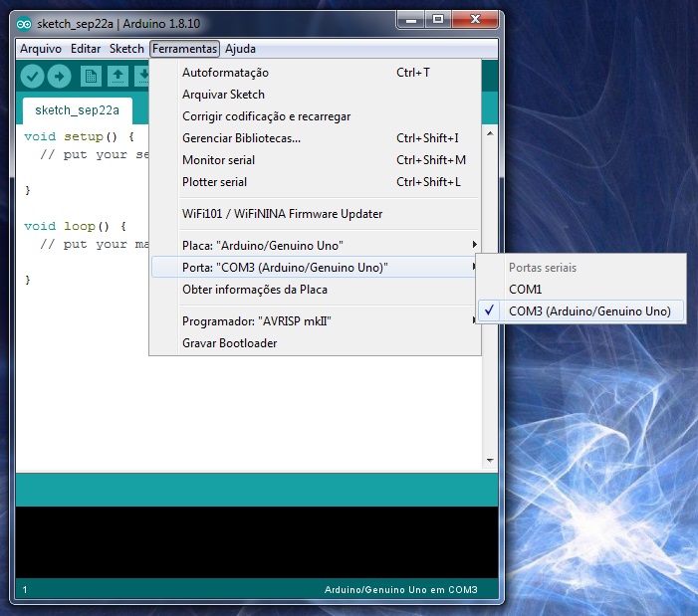698x616 pixels.
Task: Click the New sketch toolbar icon
Action: (x=91, y=76)
